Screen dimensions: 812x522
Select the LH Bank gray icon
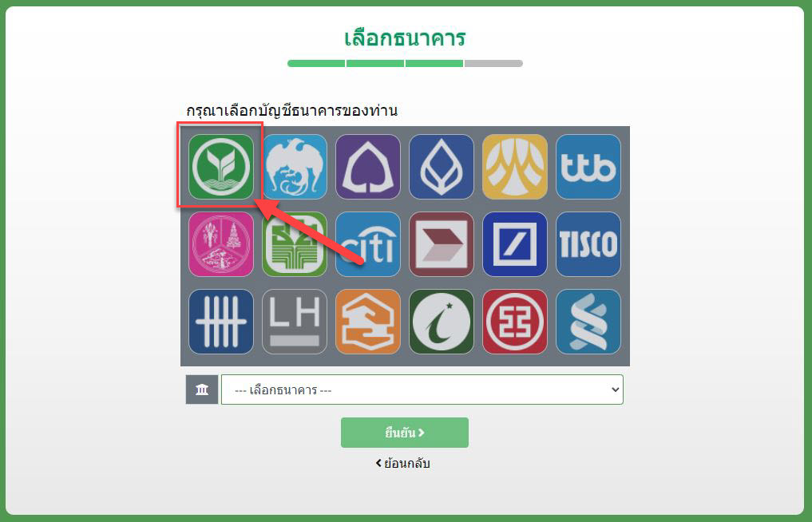[x=295, y=322]
